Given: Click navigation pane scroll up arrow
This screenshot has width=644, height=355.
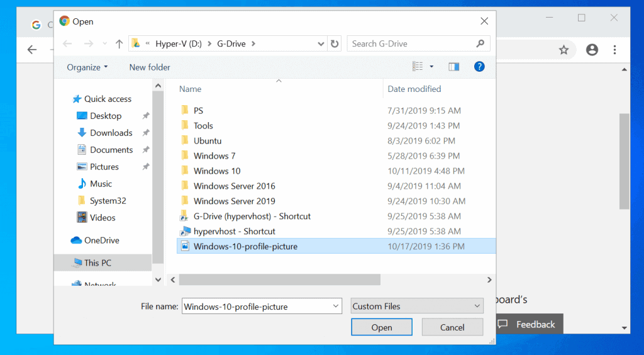Looking at the screenshot, I should [x=158, y=86].
